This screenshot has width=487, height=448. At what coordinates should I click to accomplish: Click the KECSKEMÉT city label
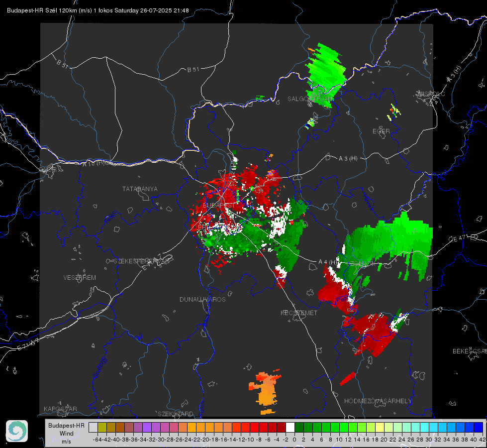click(299, 313)
